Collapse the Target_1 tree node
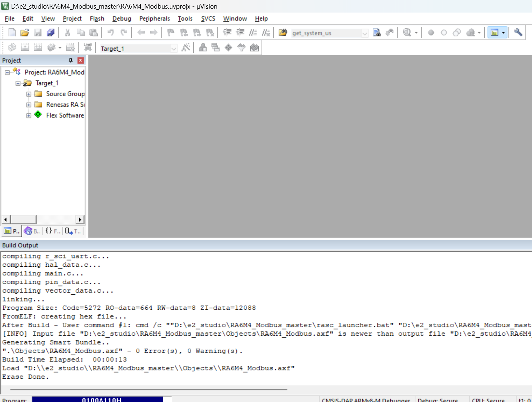 18,83
